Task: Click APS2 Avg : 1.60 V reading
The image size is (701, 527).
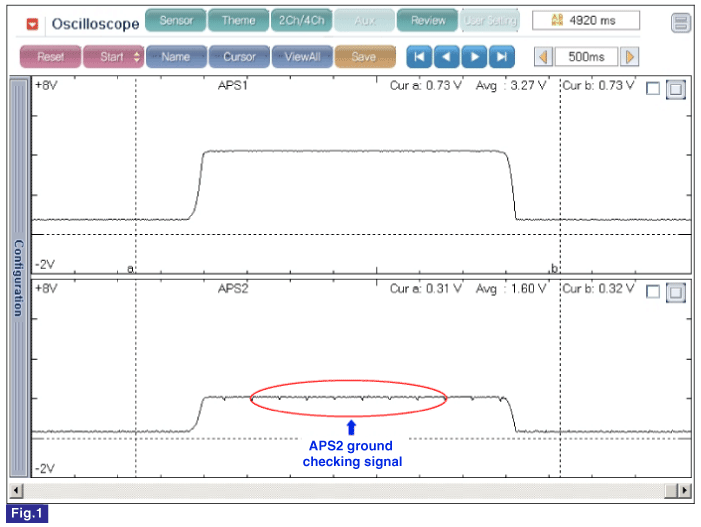Action: 511,289
